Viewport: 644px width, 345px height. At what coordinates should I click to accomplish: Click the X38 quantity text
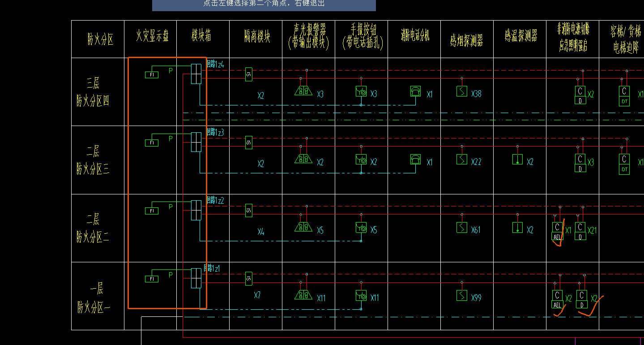tap(476, 94)
